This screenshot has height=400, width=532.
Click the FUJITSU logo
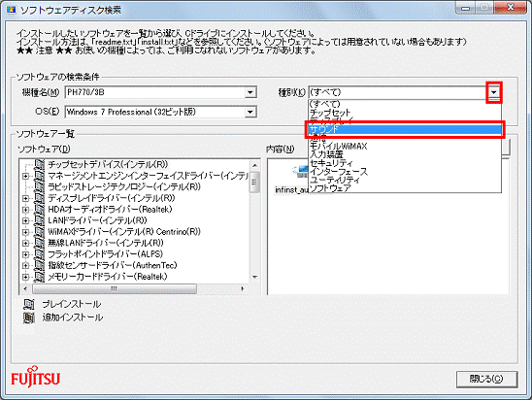(35, 377)
